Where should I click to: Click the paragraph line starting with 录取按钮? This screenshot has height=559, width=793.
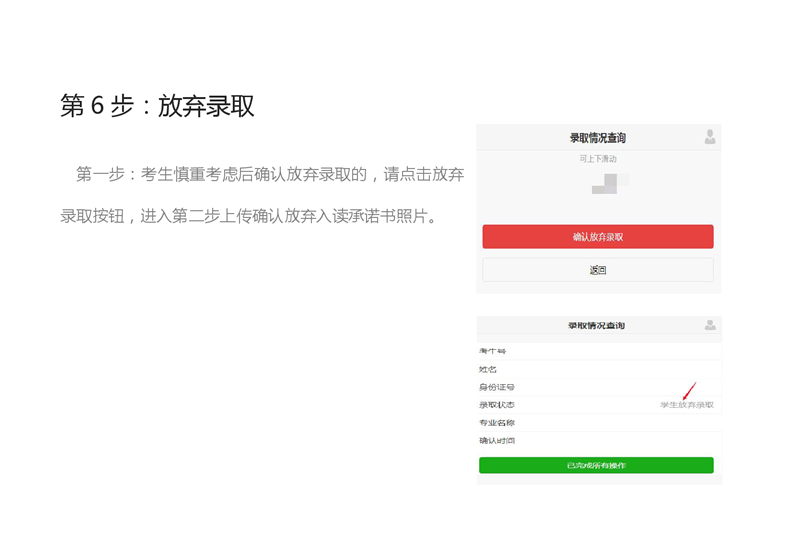click(250, 217)
